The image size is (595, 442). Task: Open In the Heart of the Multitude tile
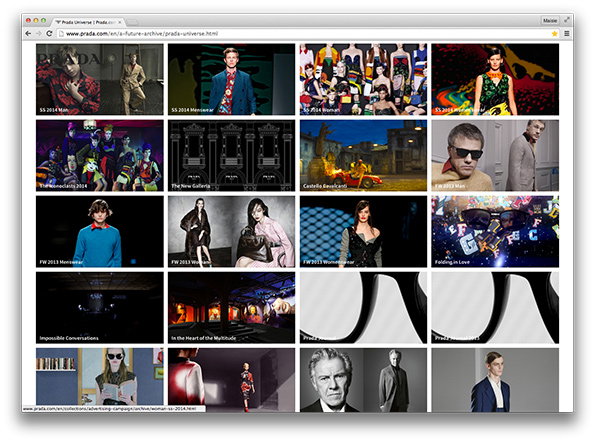(231, 308)
